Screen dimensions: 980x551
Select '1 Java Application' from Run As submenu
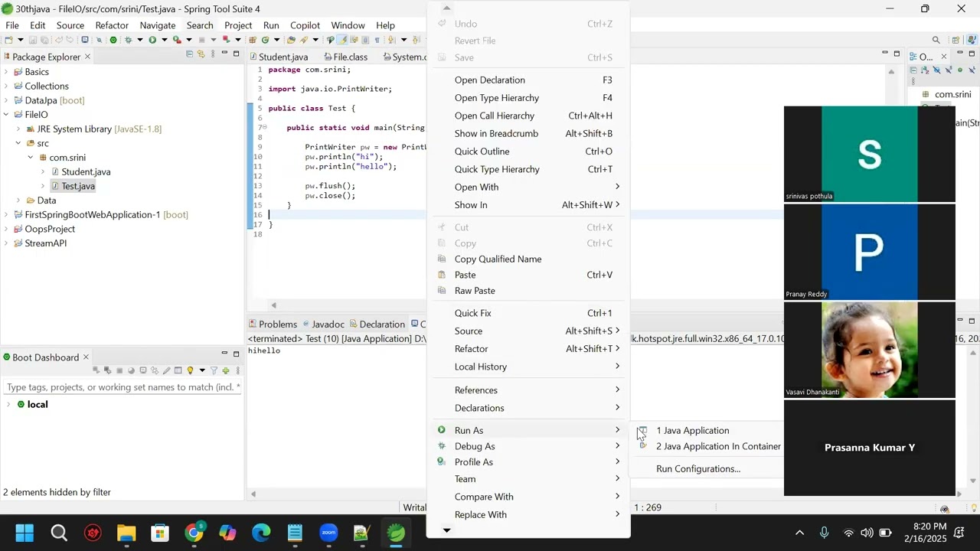click(692, 431)
